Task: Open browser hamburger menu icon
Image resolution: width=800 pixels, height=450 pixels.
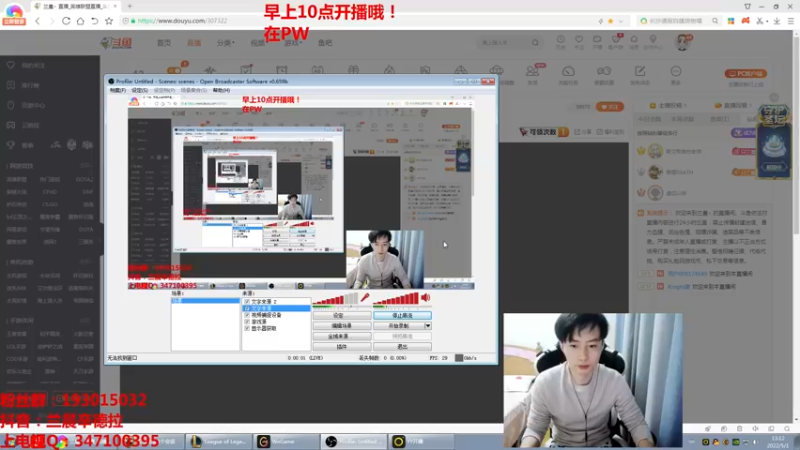Action: point(791,21)
